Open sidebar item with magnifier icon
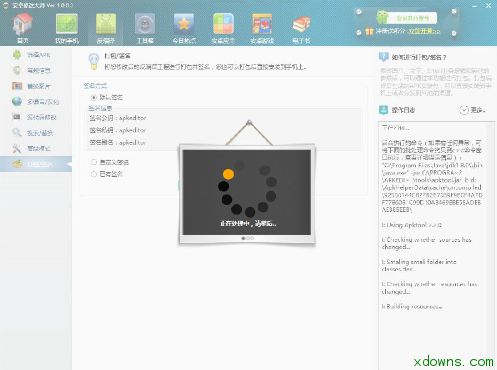This screenshot has width=497, height=370. (36, 133)
